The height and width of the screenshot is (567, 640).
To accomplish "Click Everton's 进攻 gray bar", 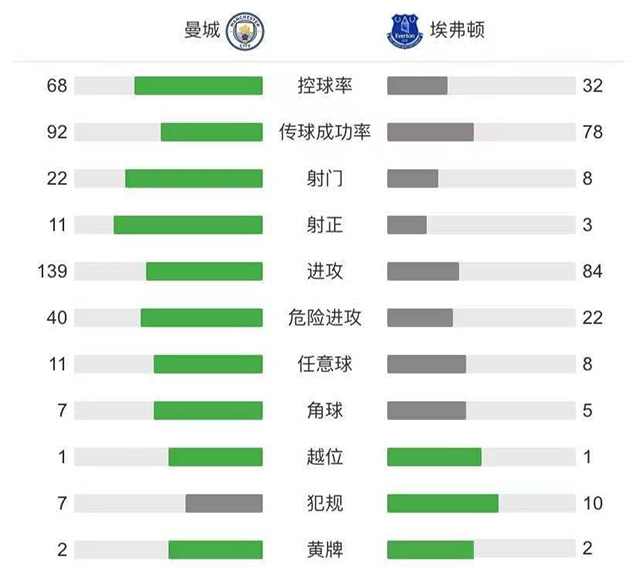I will point(423,271).
